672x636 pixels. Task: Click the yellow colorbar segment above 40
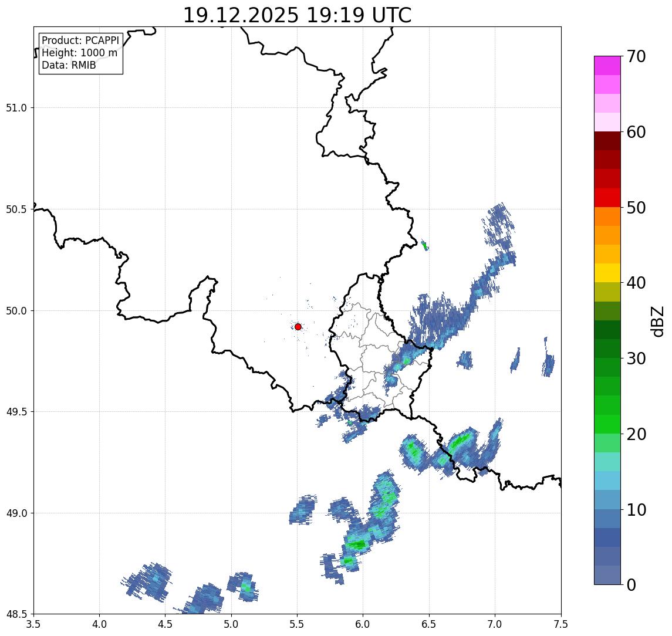coord(607,273)
